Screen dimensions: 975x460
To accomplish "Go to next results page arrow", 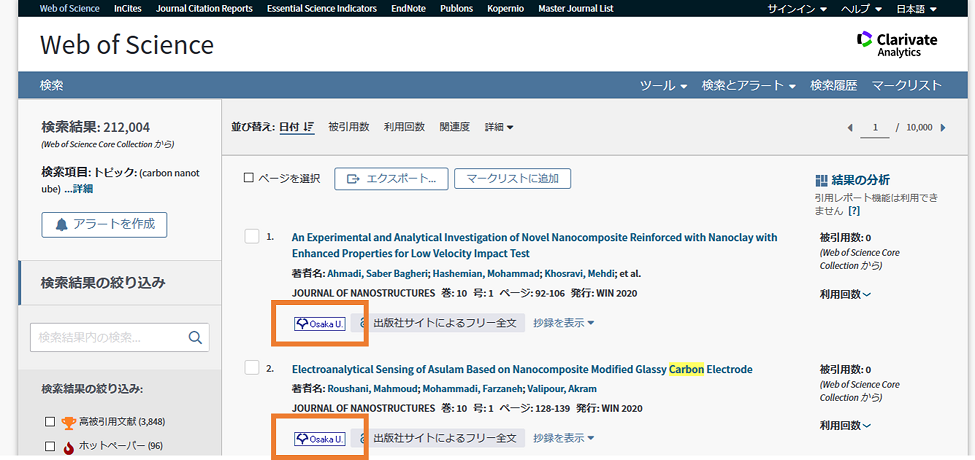I will (943, 127).
